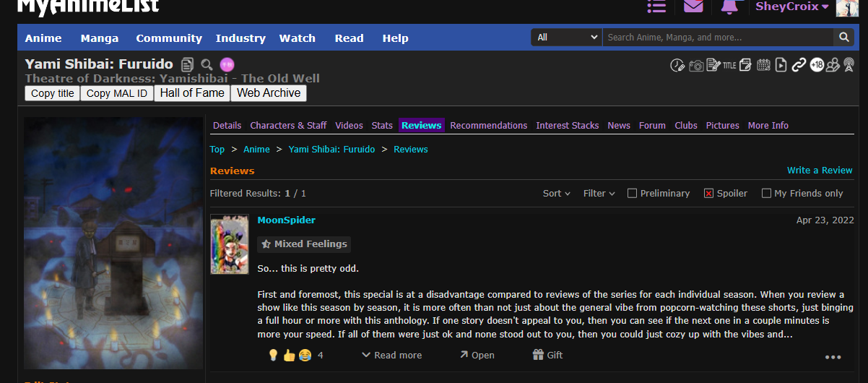Click the TITLE icon in title toolbar
Screen dimensions: 868x383
click(x=729, y=66)
